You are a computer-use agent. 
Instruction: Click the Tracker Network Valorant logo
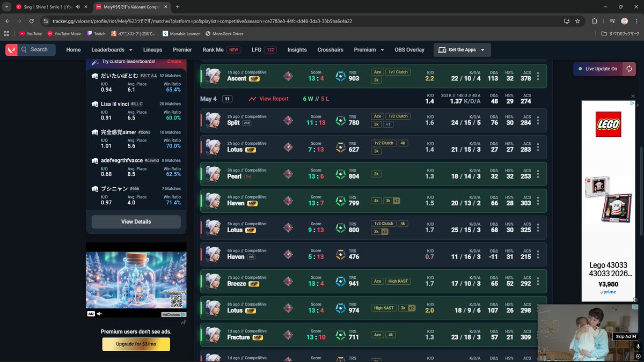[x=11, y=50]
